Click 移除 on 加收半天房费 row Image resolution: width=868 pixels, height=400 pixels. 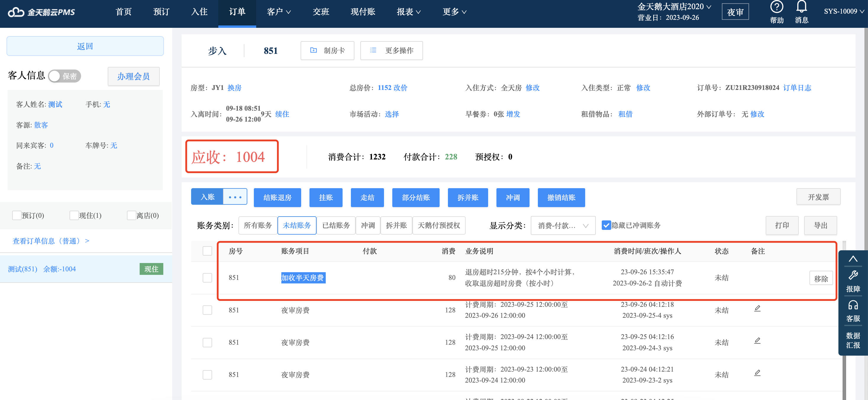coord(821,278)
